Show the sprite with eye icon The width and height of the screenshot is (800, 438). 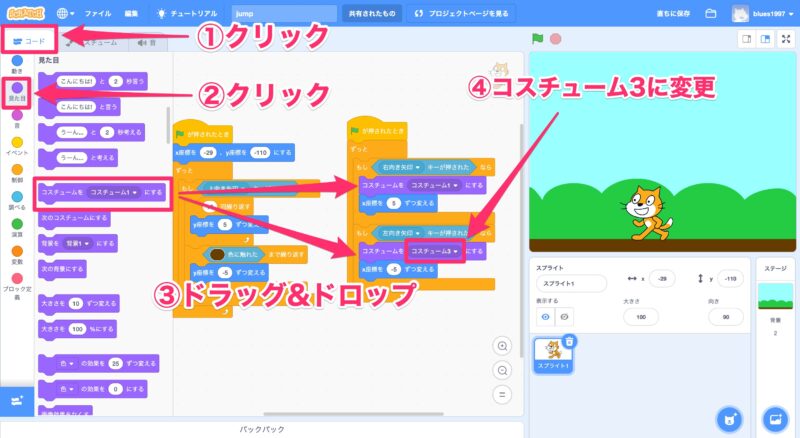(x=546, y=315)
